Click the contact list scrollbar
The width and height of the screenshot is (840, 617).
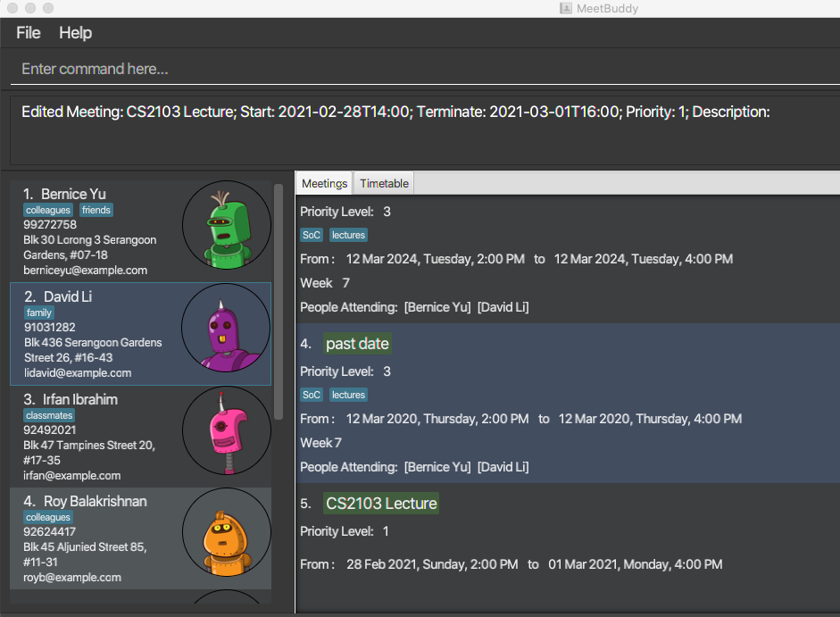(x=278, y=302)
